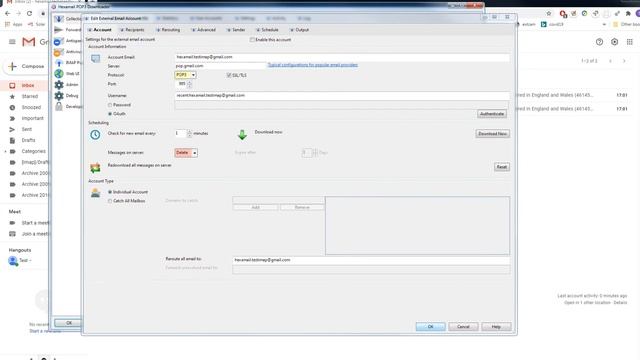Select the Collection icon in Hexamail sidebar
Screen dimensions: 640x360
59,19
